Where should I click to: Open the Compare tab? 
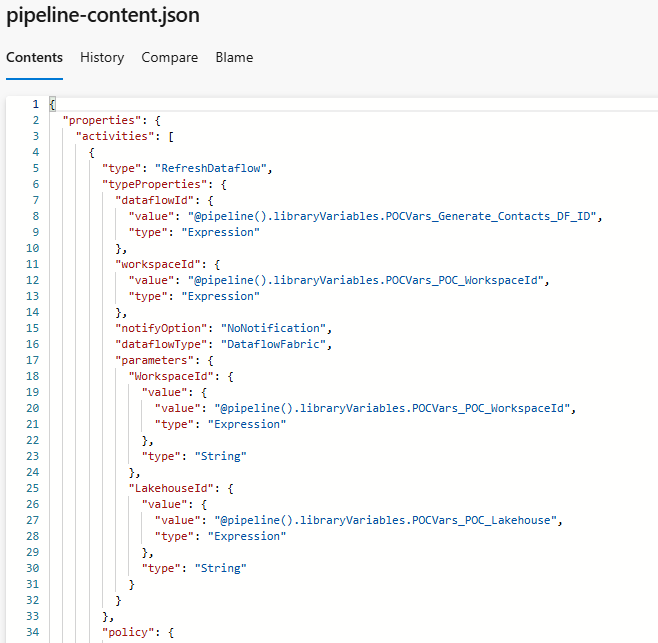(170, 57)
